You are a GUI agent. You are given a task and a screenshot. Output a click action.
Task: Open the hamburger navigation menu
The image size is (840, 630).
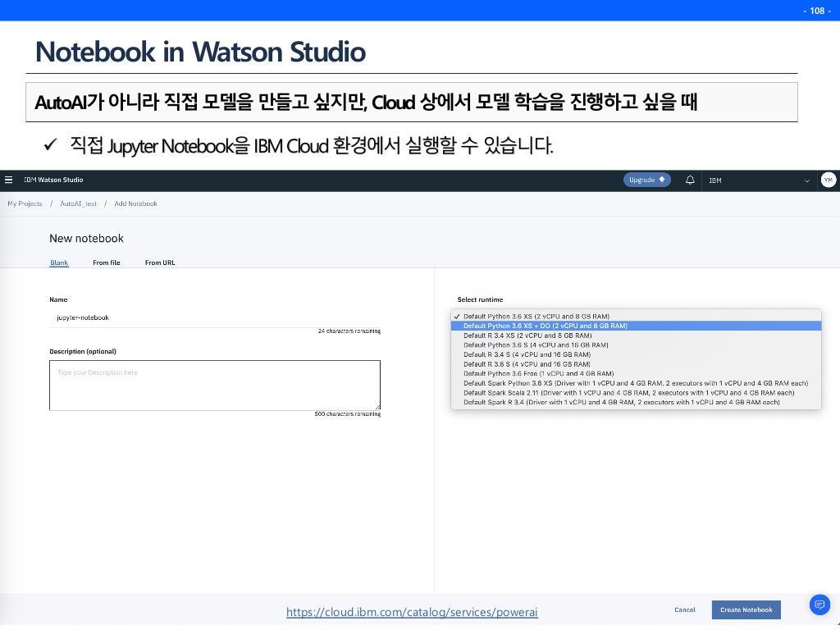pyautogui.click(x=8, y=180)
